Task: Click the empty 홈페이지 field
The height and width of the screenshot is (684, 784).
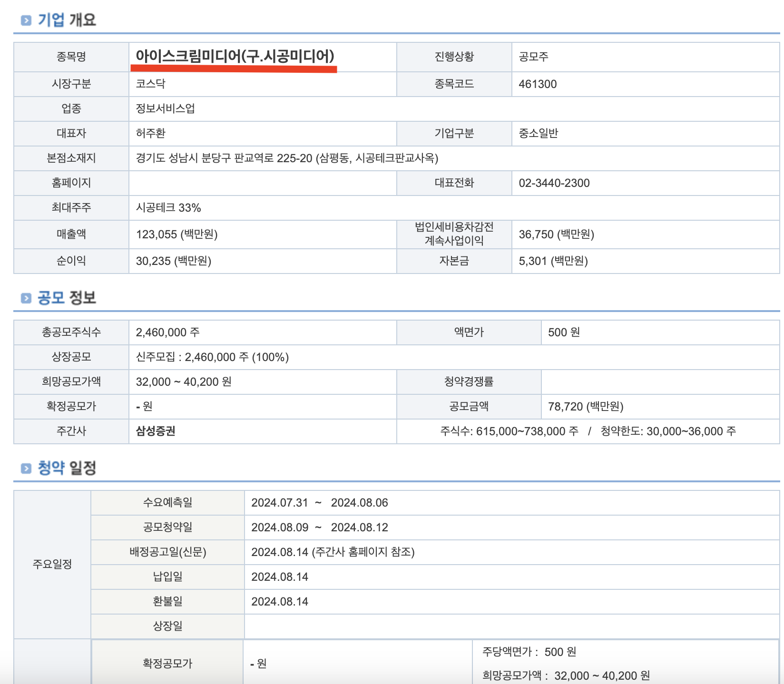Action: [x=262, y=183]
